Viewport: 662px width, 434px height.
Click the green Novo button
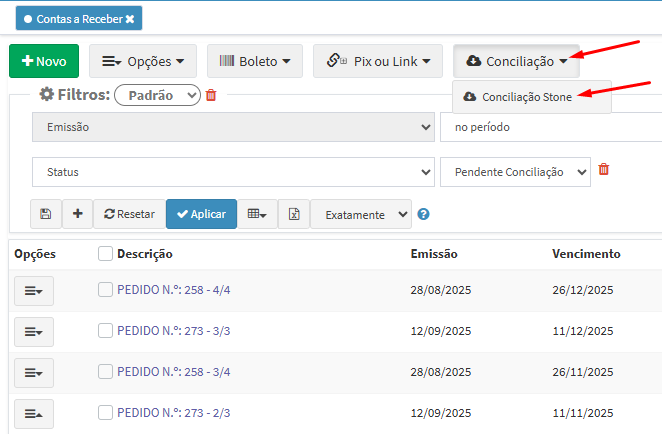(44, 62)
